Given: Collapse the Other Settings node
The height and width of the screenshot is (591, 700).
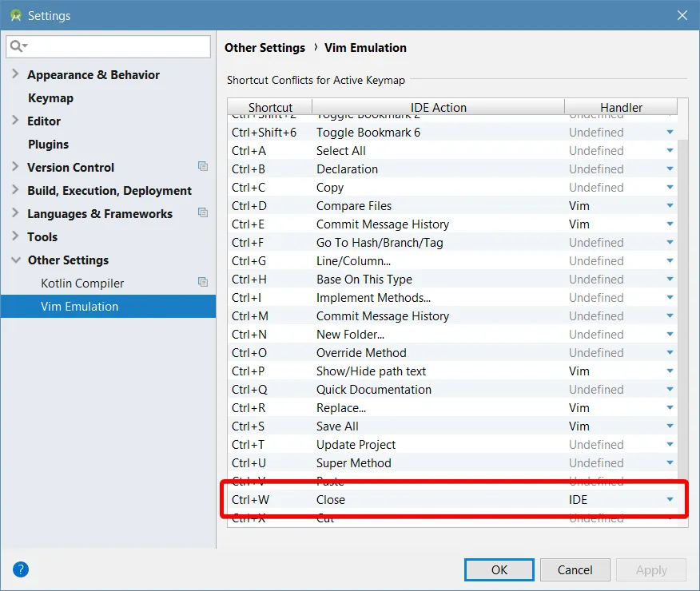Looking at the screenshot, I should 16,260.
